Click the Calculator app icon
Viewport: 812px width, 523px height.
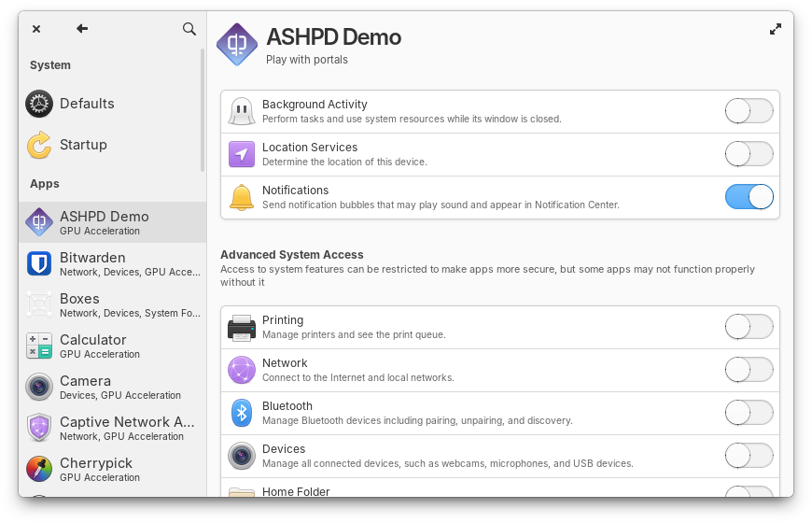[39, 346]
